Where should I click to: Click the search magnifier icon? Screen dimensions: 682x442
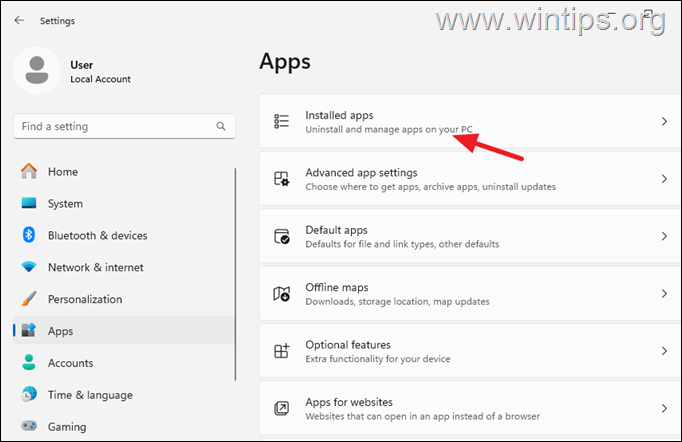tap(221, 126)
